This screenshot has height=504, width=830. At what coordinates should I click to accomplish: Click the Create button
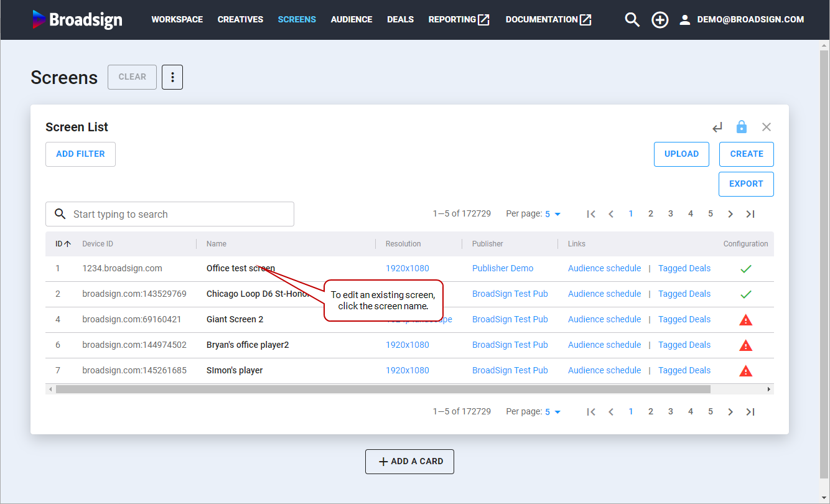(x=747, y=154)
